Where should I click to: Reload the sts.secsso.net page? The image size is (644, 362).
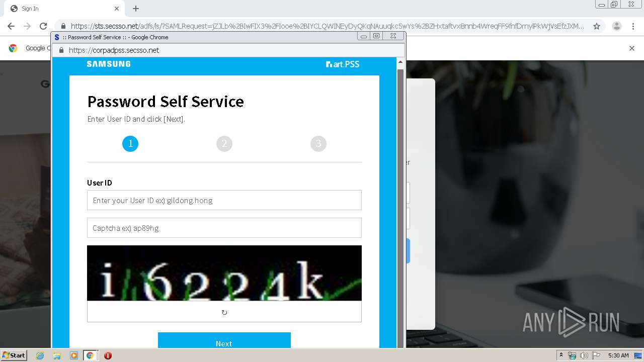click(x=43, y=26)
